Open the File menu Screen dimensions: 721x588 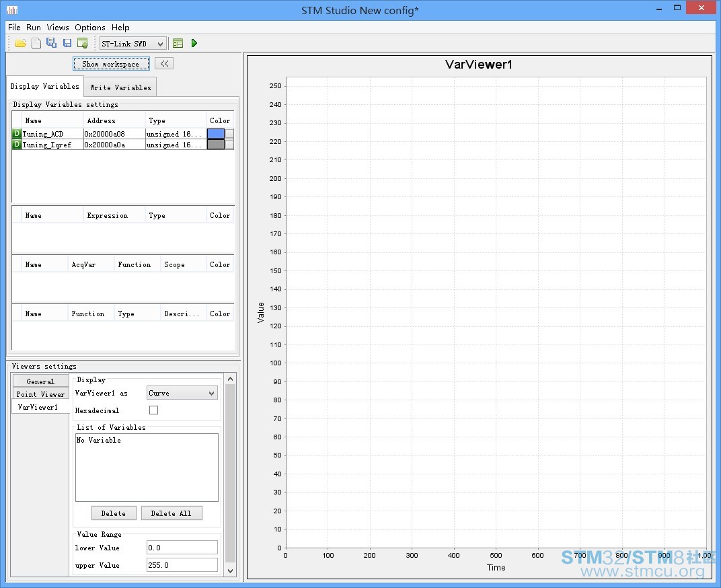(14, 27)
